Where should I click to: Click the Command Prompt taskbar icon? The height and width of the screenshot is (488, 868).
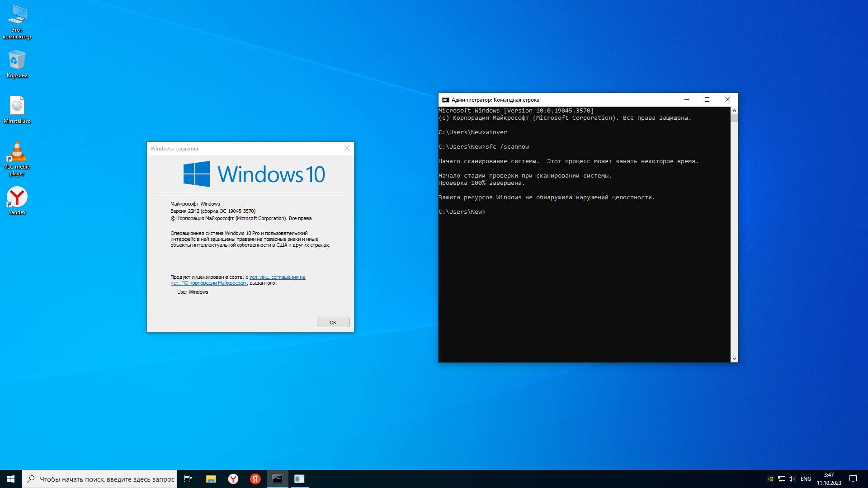277,479
